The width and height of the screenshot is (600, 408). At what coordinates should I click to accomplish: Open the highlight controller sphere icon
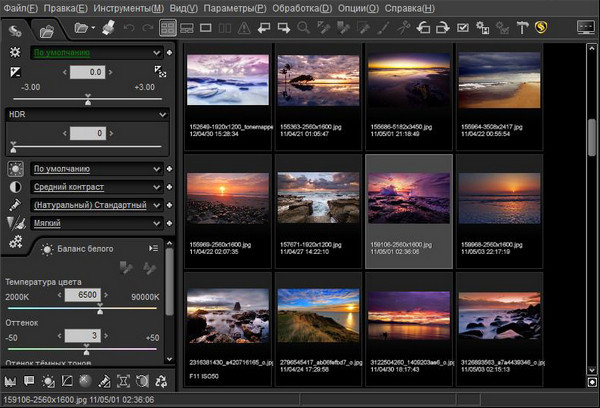tap(85, 381)
